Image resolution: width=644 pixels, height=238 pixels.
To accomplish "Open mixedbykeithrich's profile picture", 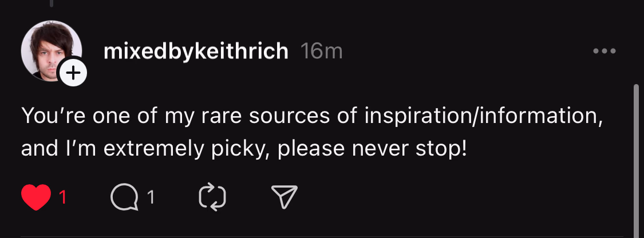I will (x=48, y=50).
